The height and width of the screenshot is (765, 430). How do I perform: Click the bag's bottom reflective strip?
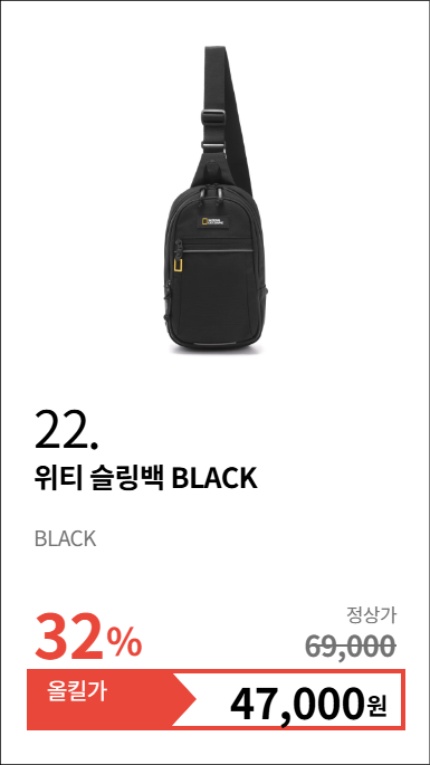pos(215,344)
